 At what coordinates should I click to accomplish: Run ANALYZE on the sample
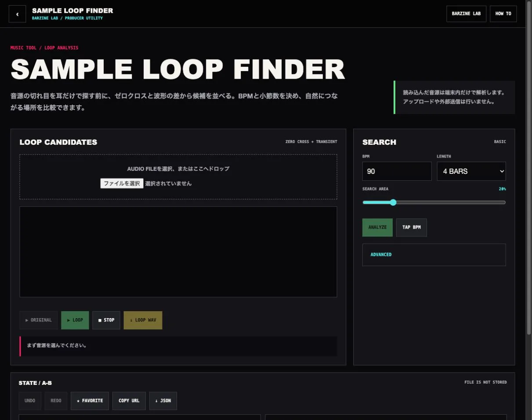point(377,227)
